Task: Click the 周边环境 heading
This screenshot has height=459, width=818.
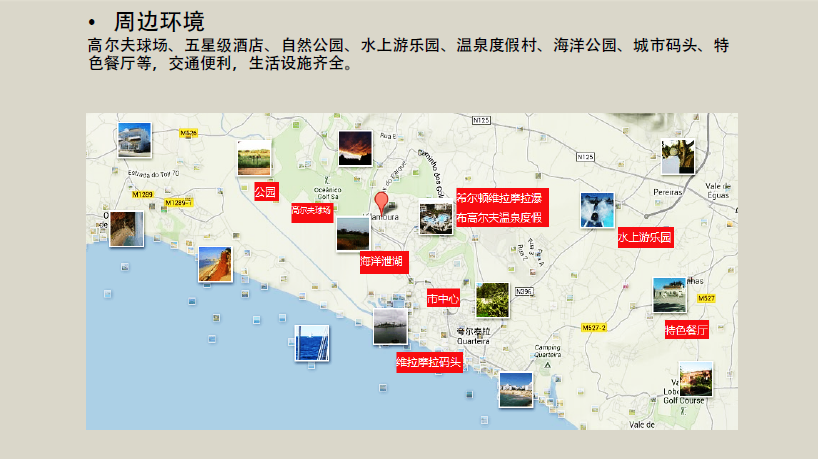Action: point(160,22)
